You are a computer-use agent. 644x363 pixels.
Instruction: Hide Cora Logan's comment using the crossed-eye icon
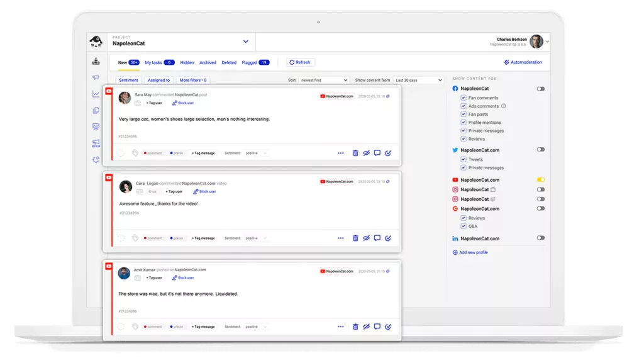point(366,238)
